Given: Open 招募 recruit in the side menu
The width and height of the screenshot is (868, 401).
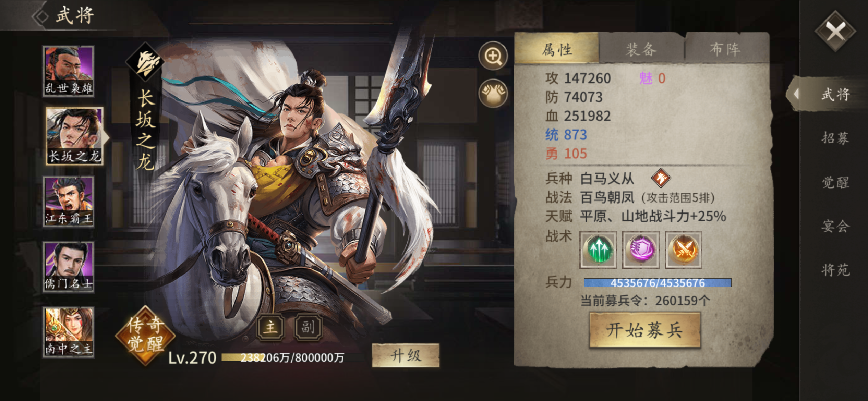Looking at the screenshot, I should click(x=835, y=138).
